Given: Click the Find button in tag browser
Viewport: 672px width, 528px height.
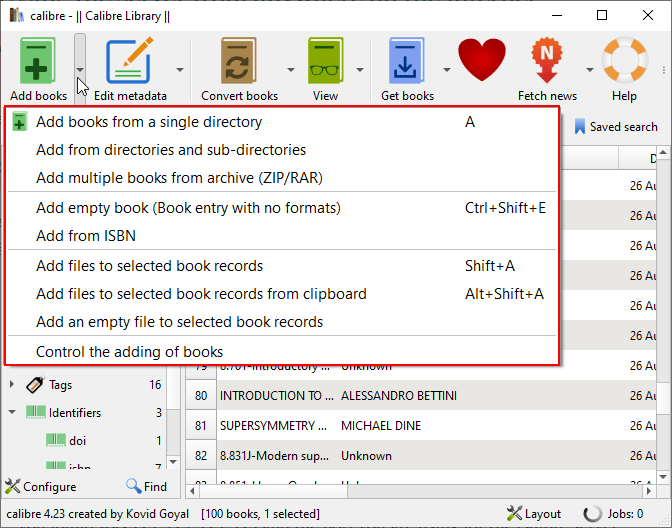Looking at the screenshot, I should point(147,486).
